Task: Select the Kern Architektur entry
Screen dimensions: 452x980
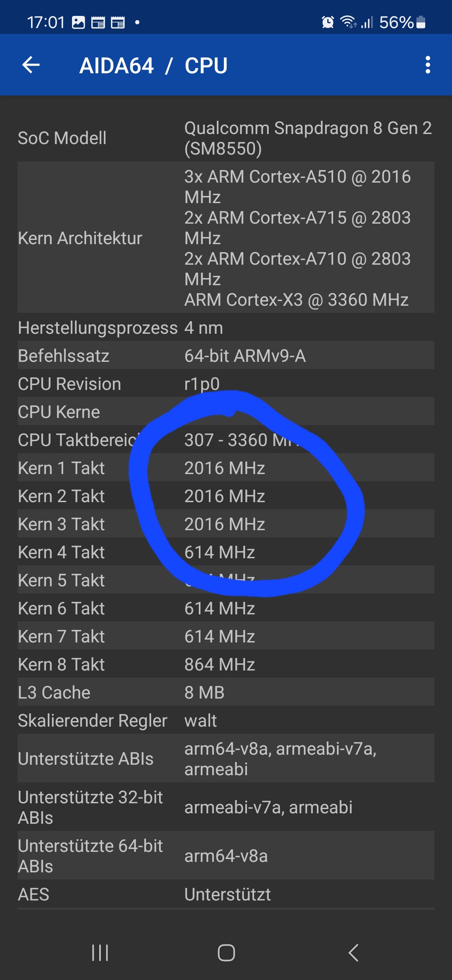Action: (226, 238)
